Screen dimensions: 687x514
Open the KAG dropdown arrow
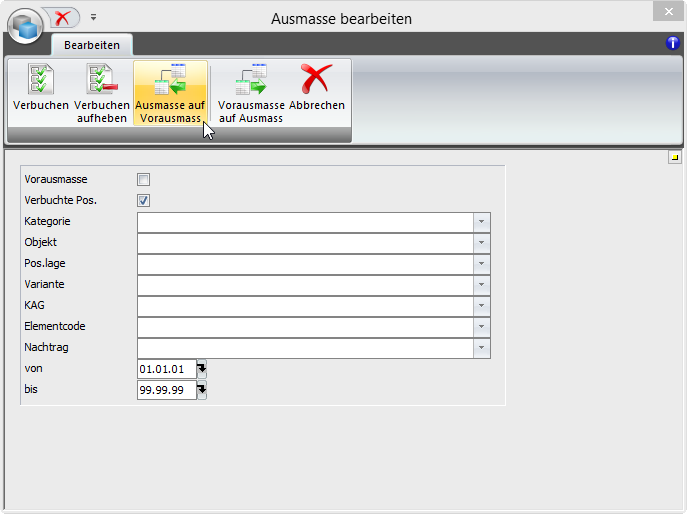pos(482,306)
